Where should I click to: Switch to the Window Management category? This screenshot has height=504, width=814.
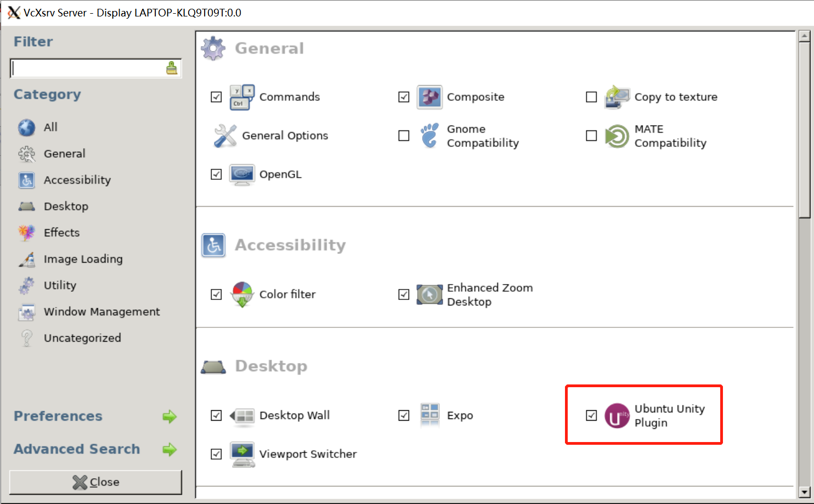click(x=101, y=312)
